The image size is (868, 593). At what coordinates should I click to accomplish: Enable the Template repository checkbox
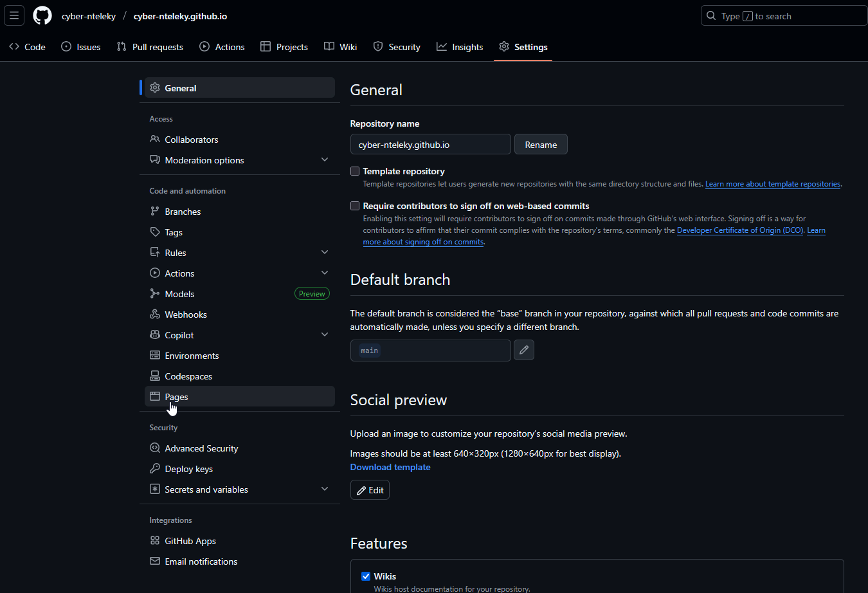tap(355, 171)
